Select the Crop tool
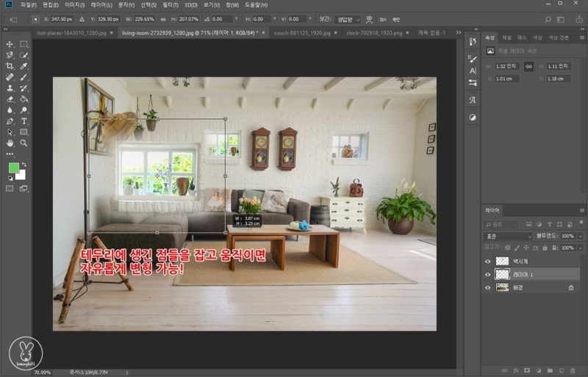This screenshot has width=588, height=377. coord(10,66)
